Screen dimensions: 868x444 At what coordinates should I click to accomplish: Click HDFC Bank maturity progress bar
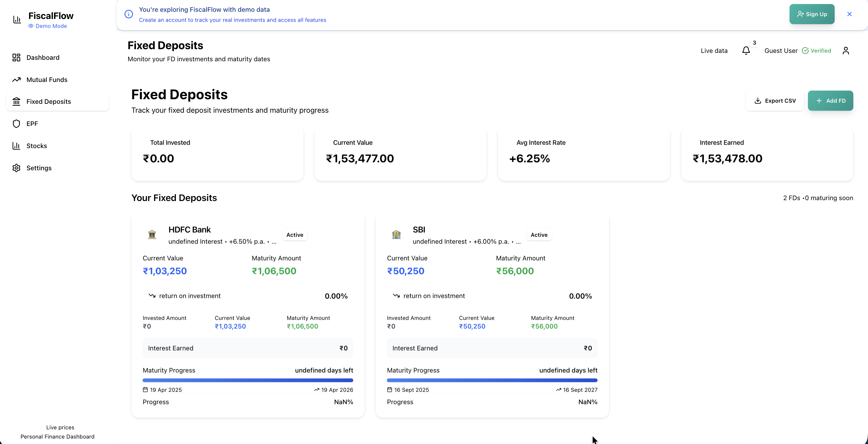(x=248, y=380)
